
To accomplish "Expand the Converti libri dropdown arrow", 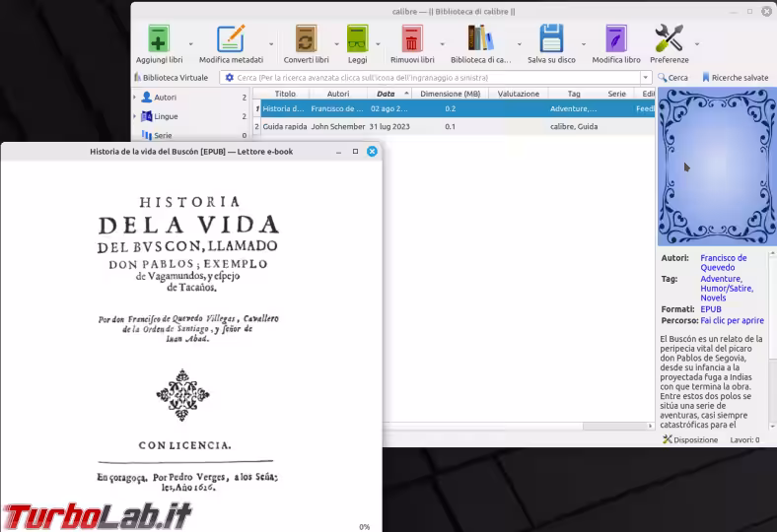I will (336, 44).
